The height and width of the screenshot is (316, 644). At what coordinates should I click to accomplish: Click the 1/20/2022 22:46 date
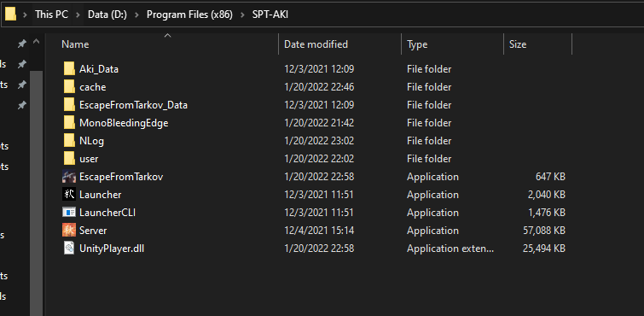(x=319, y=87)
